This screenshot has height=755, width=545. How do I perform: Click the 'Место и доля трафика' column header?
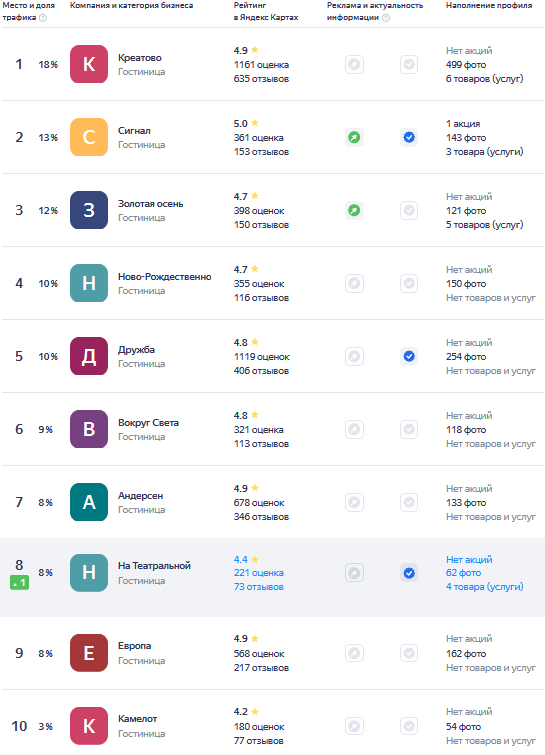click(28, 12)
